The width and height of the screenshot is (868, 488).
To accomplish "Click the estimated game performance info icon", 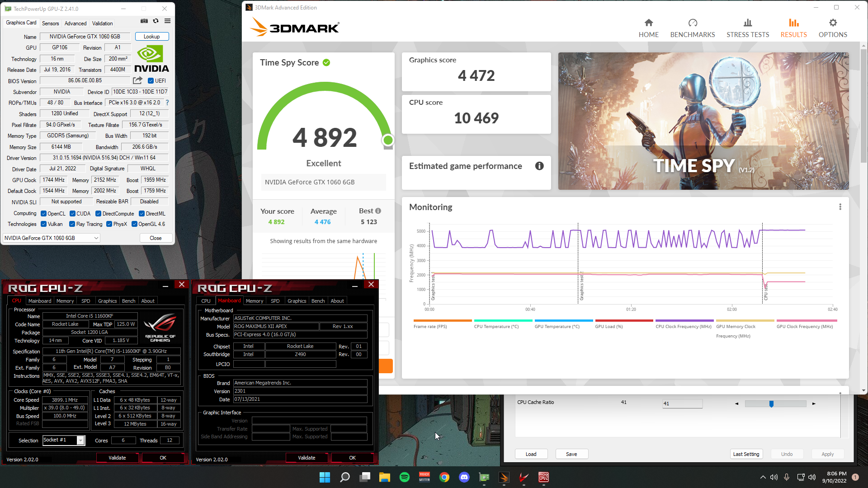I will click(539, 166).
